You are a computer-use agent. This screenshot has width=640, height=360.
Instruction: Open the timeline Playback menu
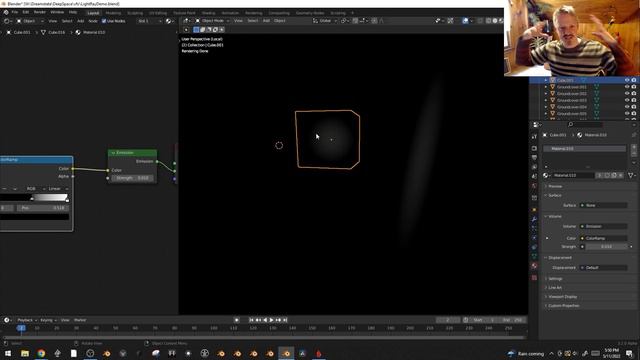[27, 320]
